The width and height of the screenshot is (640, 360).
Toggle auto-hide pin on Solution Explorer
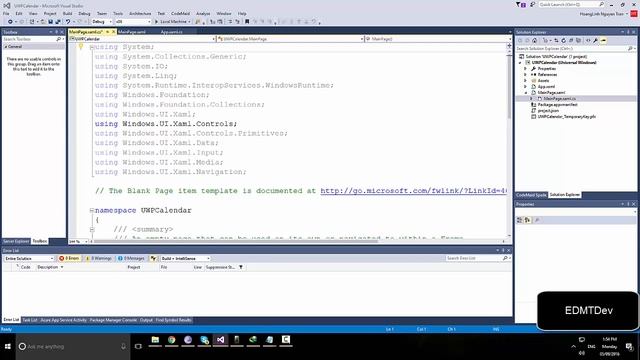tap(628, 32)
